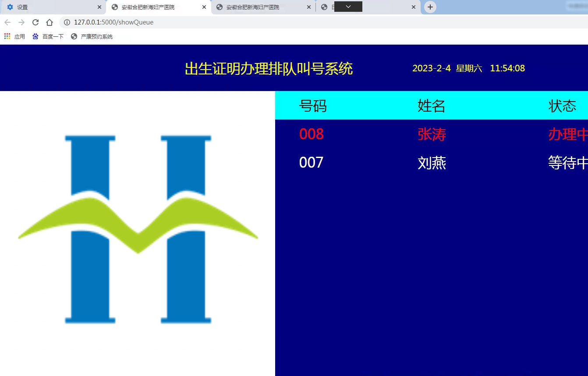Focus the address bar showing 127.0.0.1:5000/showQueue

324,22
